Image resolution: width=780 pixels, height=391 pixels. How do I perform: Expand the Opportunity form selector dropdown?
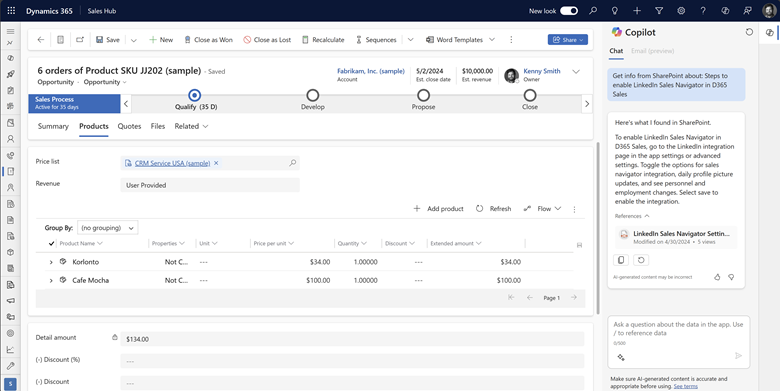click(105, 82)
